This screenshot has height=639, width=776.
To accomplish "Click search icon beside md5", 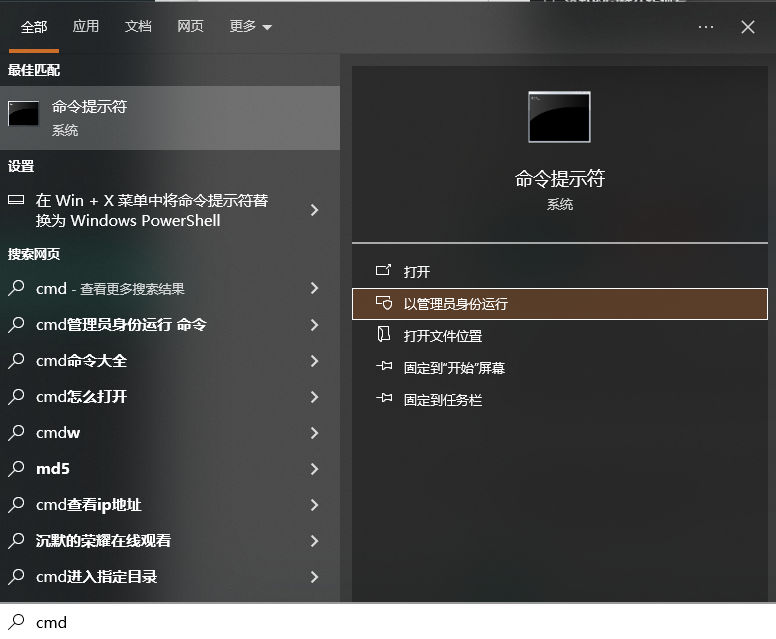I will (x=16, y=468).
